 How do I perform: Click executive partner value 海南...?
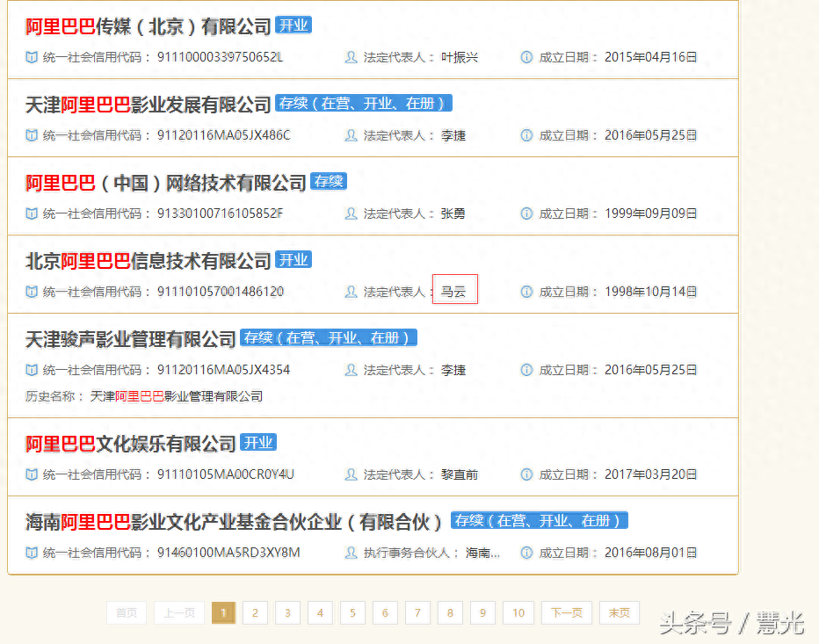[x=482, y=553]
